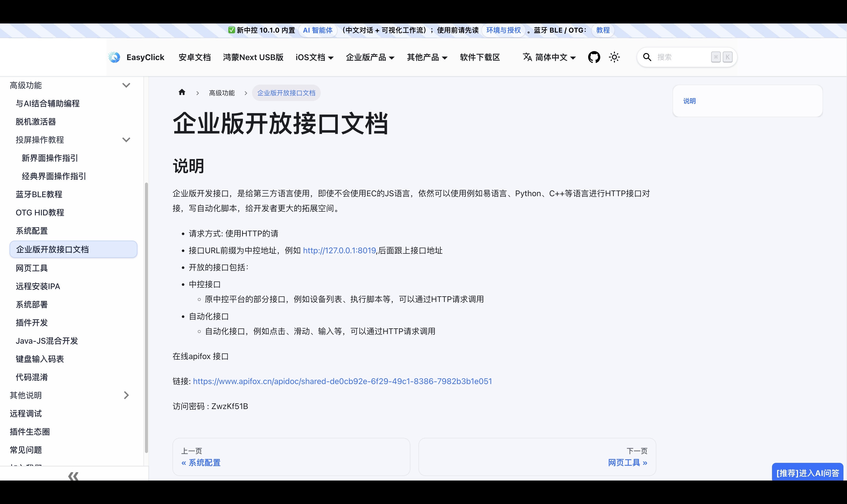Open the 企业版产品 dropdown menu
Viewport: 847px width, 504px height.
pyautogui.click(x=370, y=57)
